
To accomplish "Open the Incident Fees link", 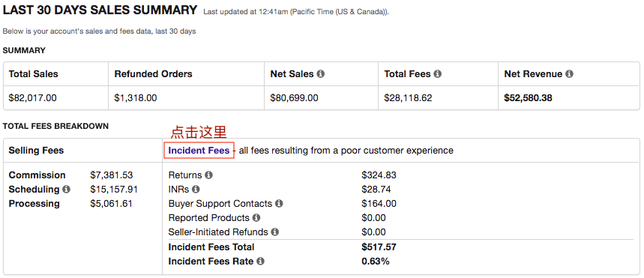I will (199, 151).
